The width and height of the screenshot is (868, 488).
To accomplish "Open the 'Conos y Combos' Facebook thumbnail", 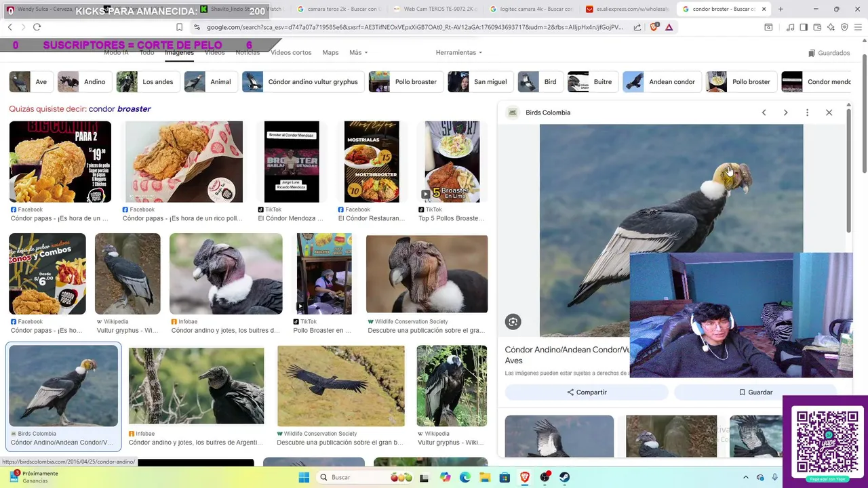I will [47, 274].
